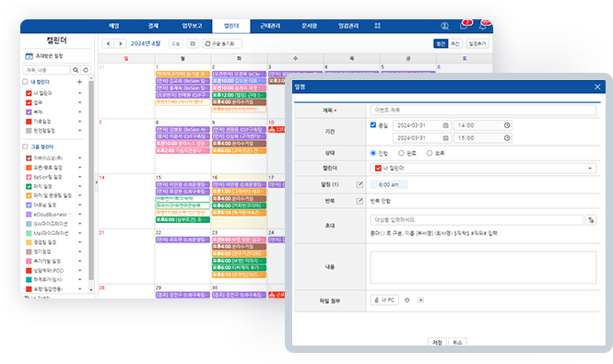This screenshot has width=613, height=364.
Task: Click the plus icon to add my calendar
Action: pyautogui.click(x=80, y=82)
